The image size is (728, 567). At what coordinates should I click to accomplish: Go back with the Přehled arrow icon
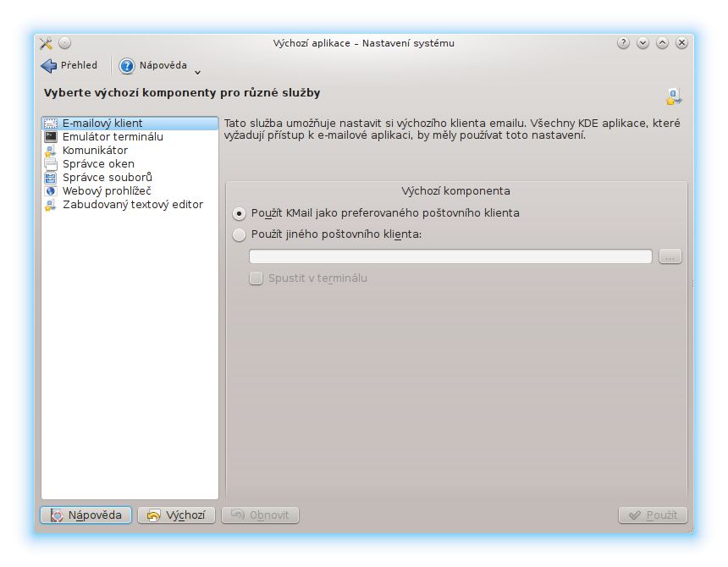(49, 66)
